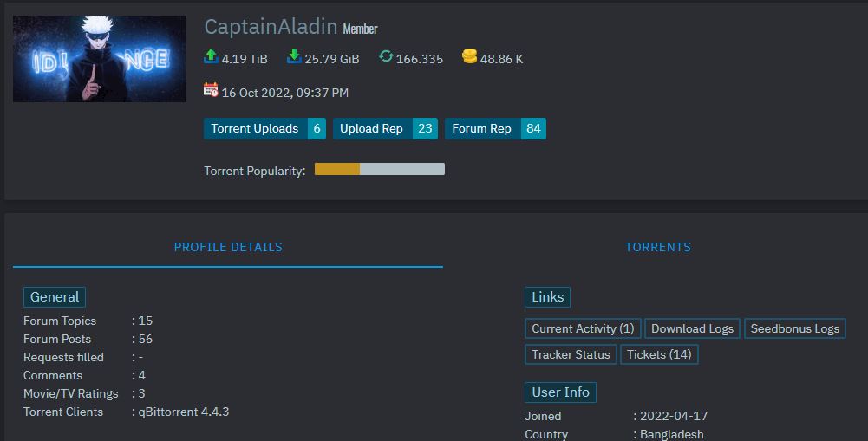The width and height of the screenshot is (868, 441).
Task: Click the 4.19 TiB upload value
Action: pos(245,59)
